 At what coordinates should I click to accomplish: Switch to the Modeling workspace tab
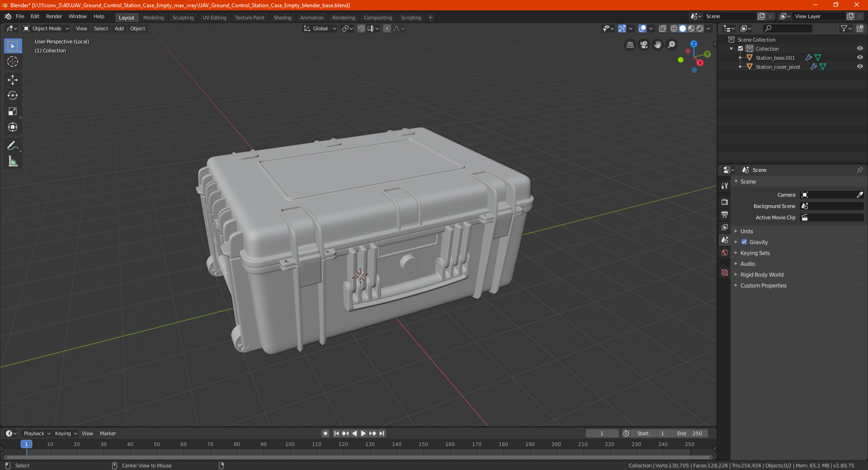tap(153, 18)
